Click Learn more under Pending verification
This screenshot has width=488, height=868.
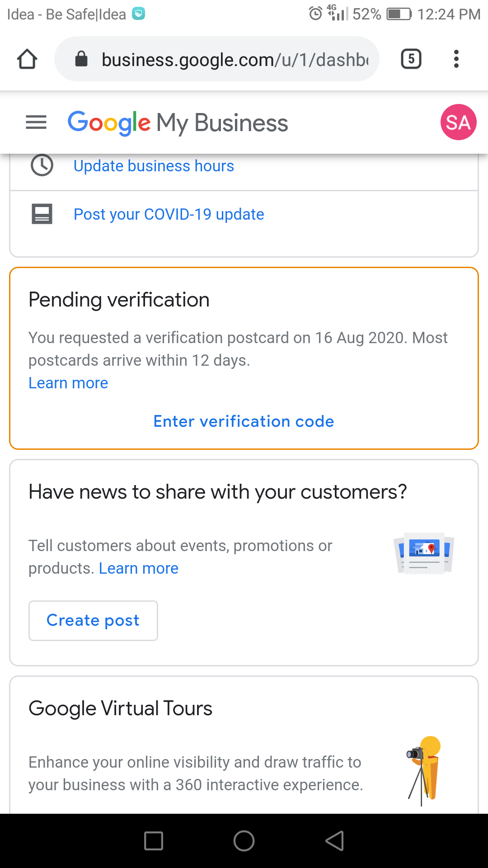[x=68, y=383]
